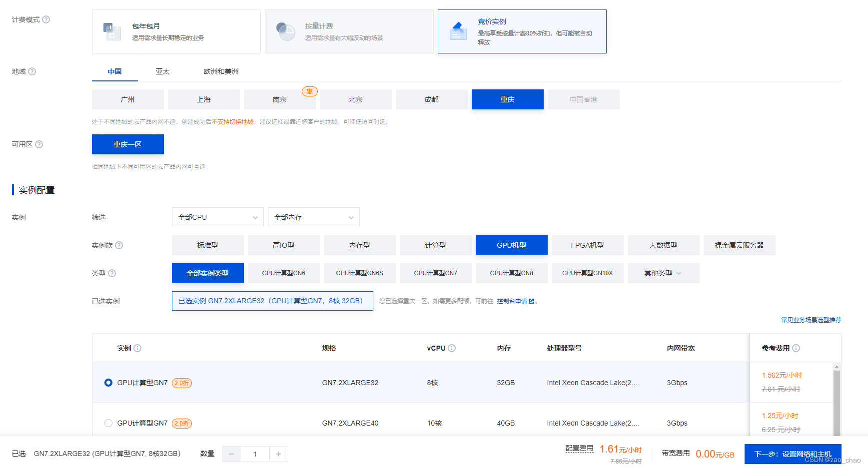Screen dimensions: 868x468
Task: Open help icon next to 类型
Action: click(112, 273)
